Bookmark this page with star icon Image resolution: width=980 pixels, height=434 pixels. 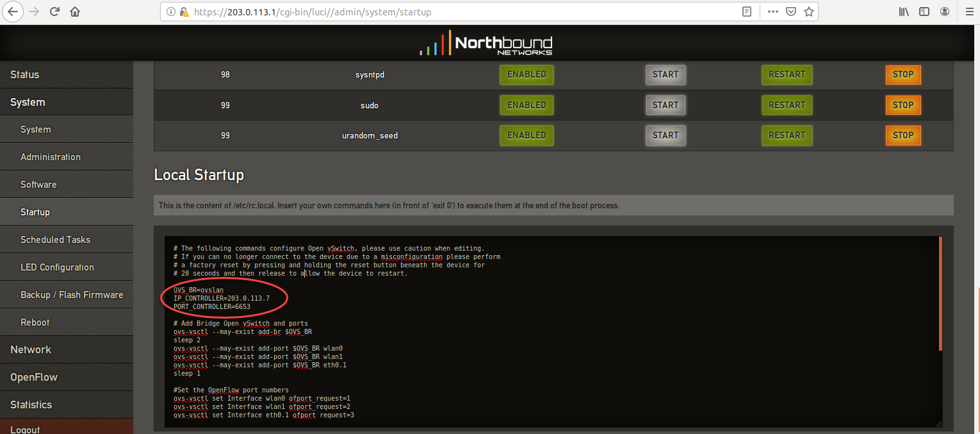(809, 12)
